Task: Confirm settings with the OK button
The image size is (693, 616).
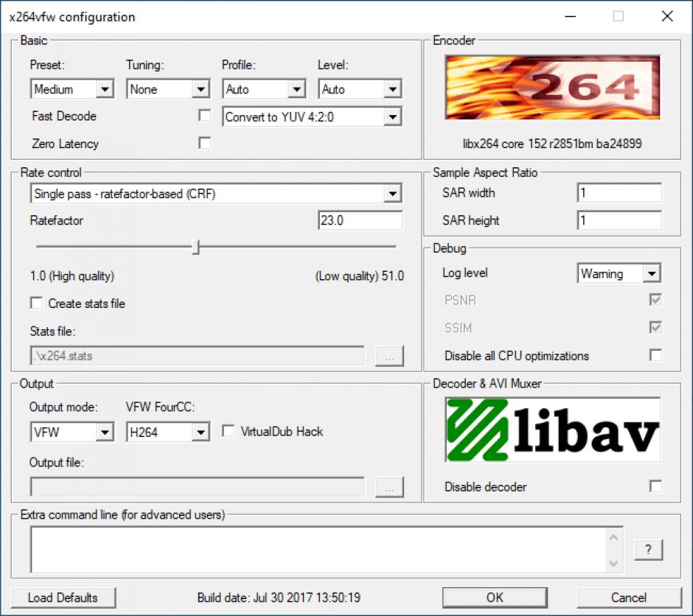Action: click(495, 598)
